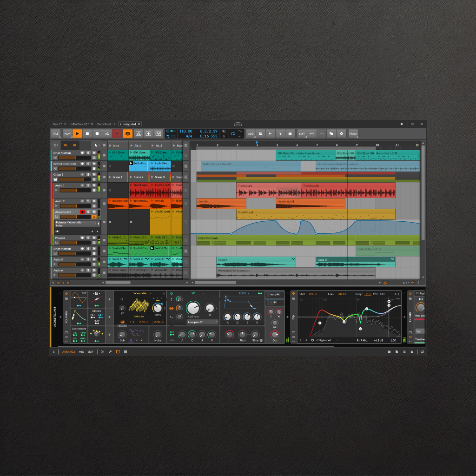476x476 pixels.
Task: Open the FILE menu
Action: (56, 134)
